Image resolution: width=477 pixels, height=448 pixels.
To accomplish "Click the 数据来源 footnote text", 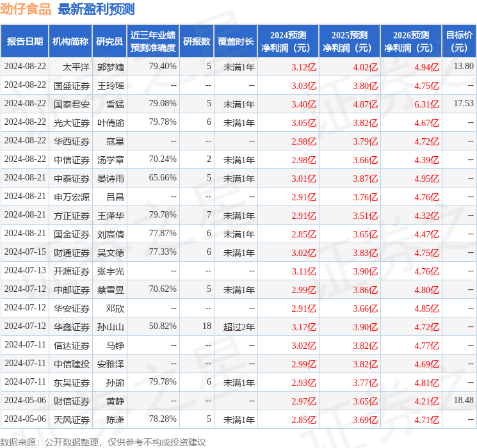I will (103, 442).
